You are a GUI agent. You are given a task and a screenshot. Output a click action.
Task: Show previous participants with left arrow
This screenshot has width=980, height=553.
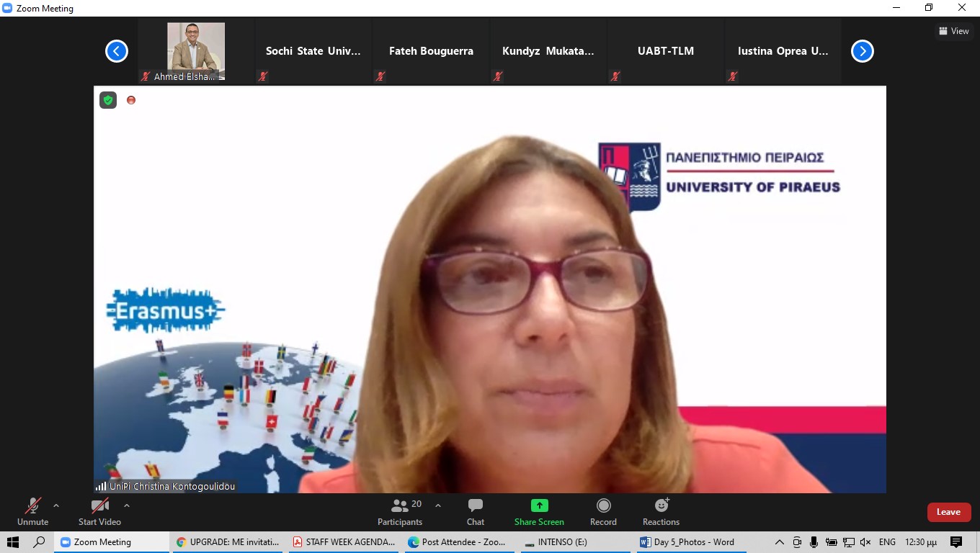point(117,51)
